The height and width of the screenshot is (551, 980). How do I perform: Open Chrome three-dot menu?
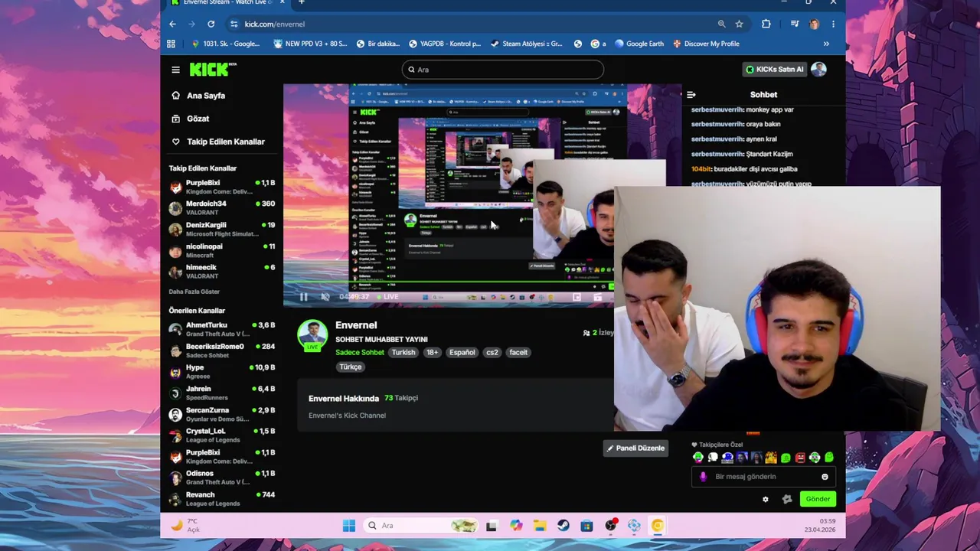click(x=833, y=24)
